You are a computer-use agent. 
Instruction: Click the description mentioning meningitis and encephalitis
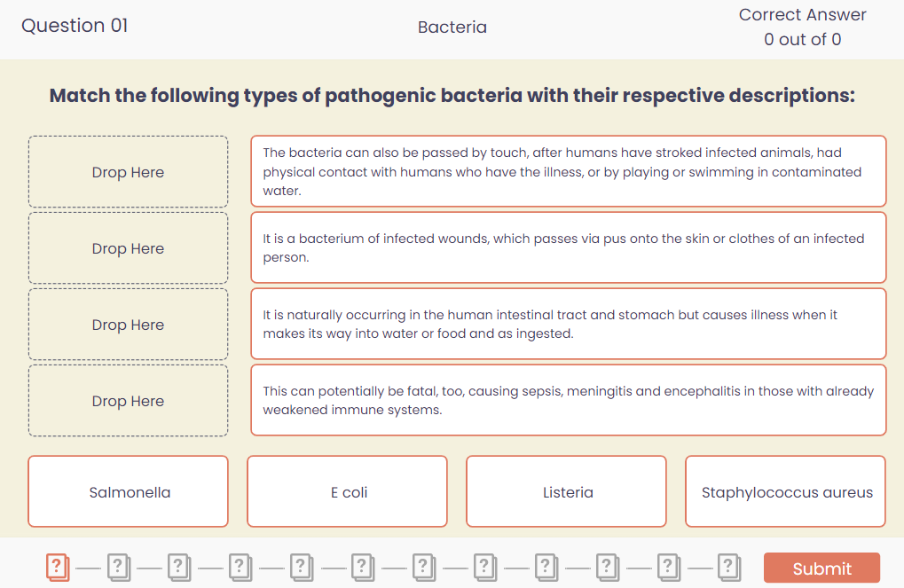pos(569,401)
